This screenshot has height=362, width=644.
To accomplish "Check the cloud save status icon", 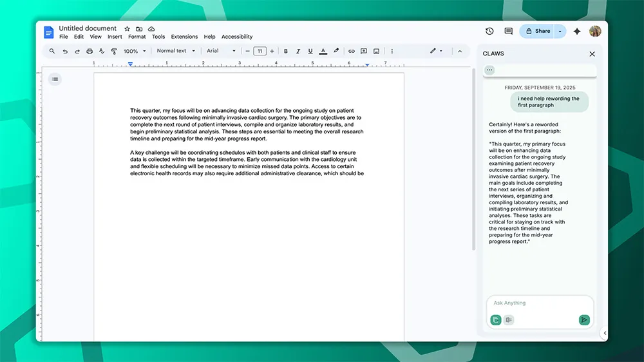I will click(x=151, y=29).
